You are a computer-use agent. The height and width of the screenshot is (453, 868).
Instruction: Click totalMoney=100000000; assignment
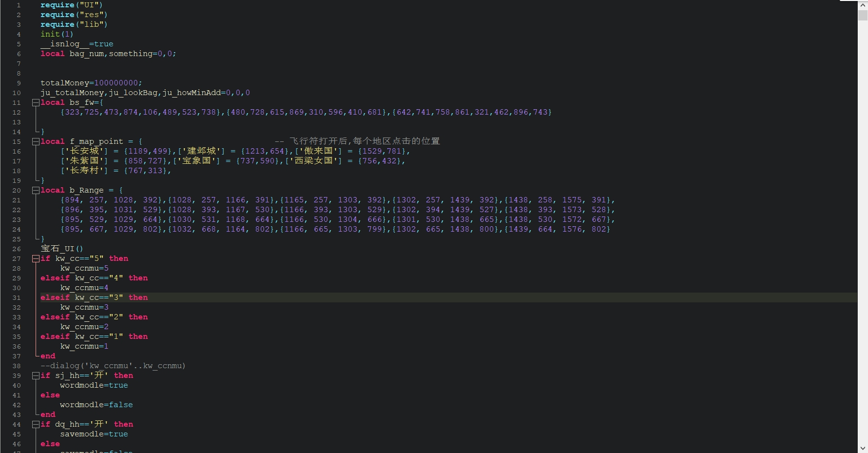click(91, 83)
